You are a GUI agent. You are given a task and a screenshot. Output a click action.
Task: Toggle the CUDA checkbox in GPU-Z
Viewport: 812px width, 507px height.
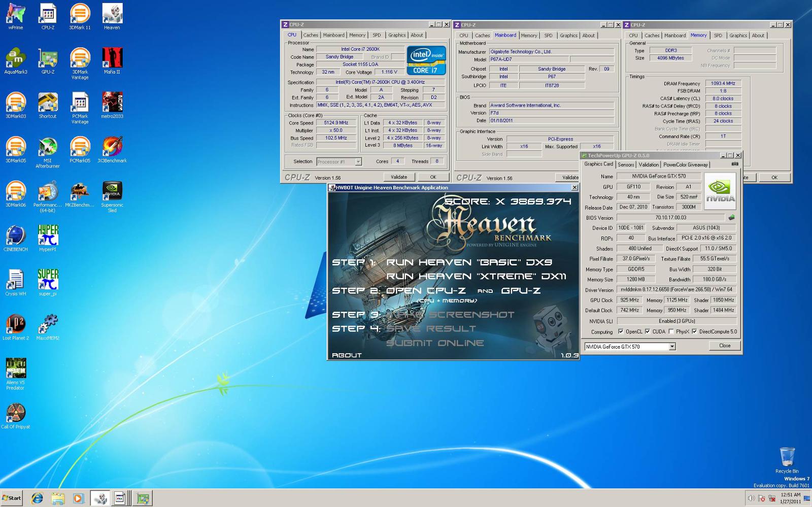tap(648, 331)
